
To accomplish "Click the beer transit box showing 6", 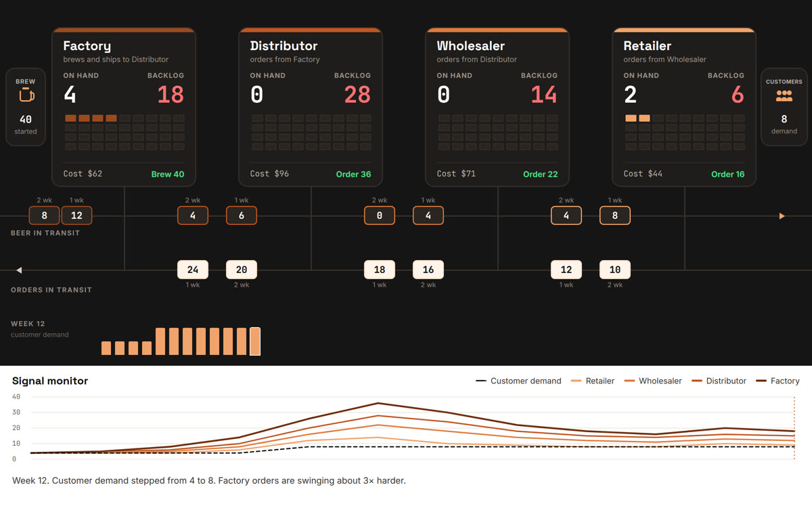I will click(x=242, y=215).
